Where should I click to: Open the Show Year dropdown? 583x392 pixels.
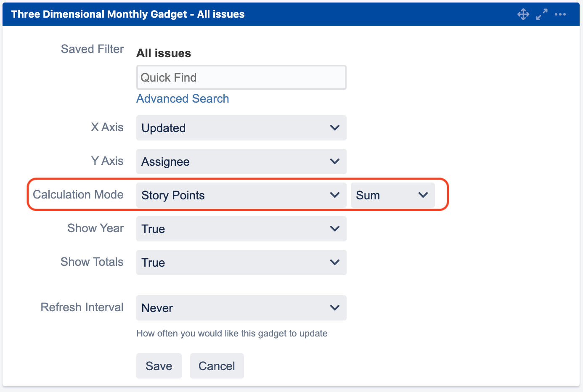[x=241, y=229]
